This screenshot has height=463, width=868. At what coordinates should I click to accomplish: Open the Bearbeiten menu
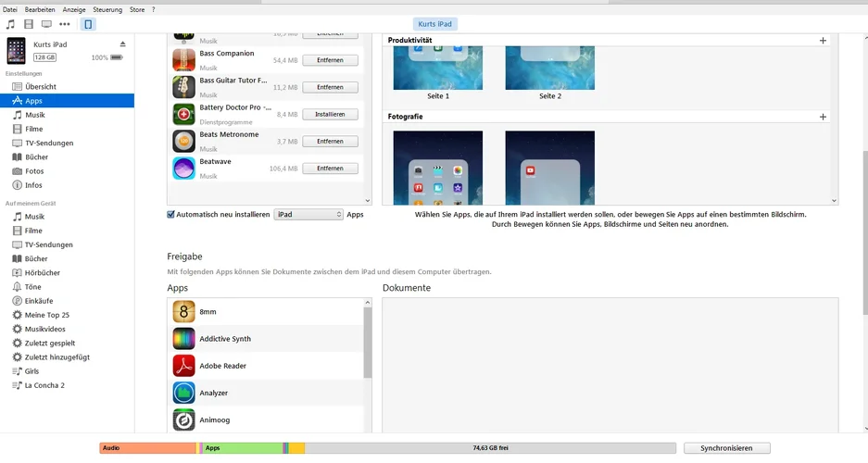40,9
